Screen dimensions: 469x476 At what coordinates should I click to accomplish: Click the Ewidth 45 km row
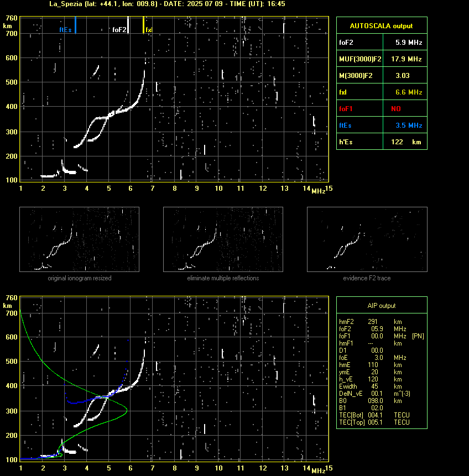pyautogui.click(x=371, y=386)
